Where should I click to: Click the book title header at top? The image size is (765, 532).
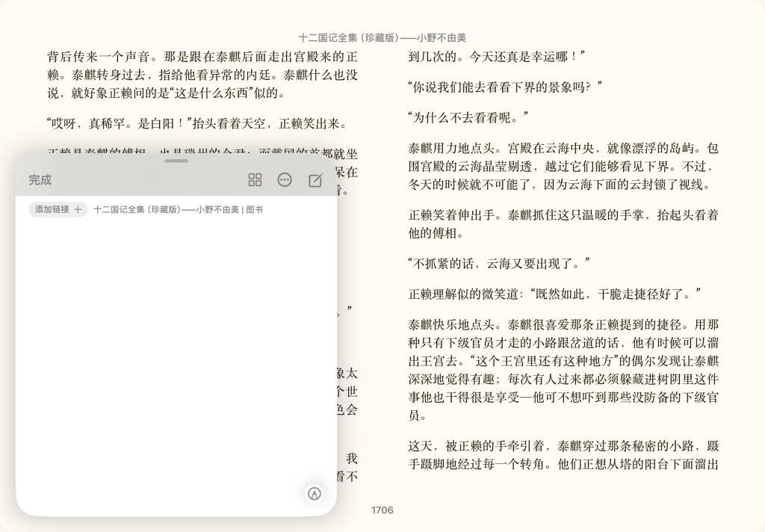click(382, 37)
